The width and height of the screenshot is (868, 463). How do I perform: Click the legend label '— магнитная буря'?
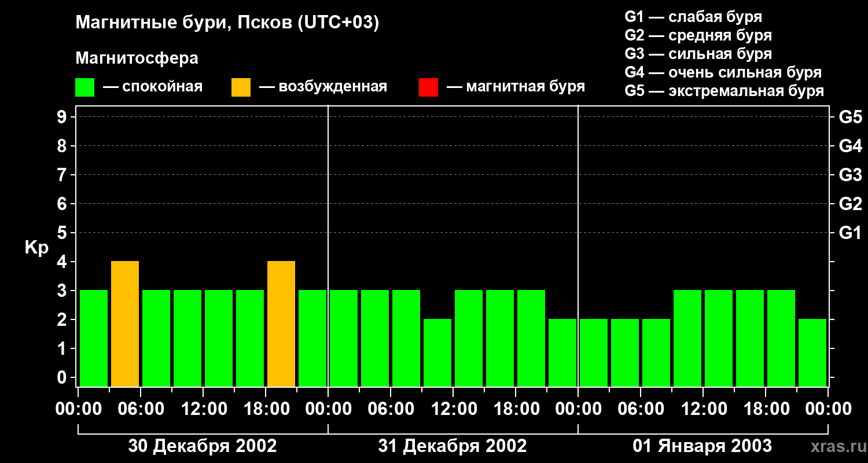pos(516,87)
